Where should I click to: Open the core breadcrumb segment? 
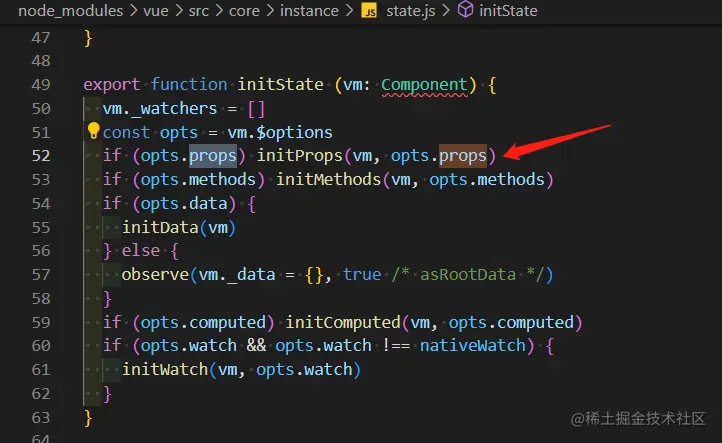244,11
